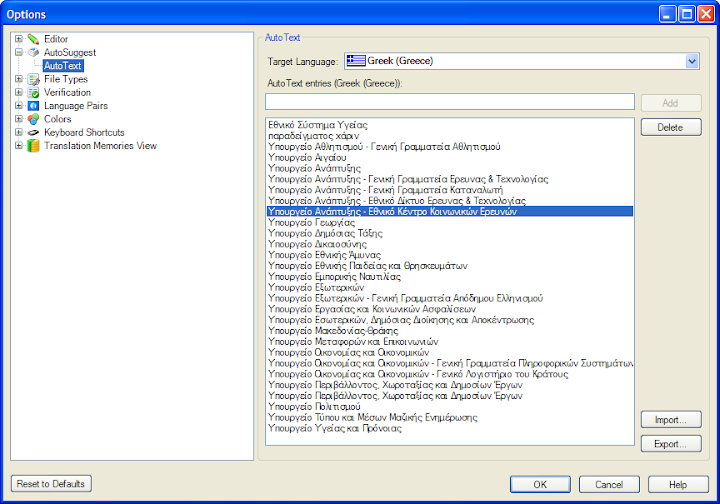
Task: Expand the Verification node
Action: pos(19,92)
